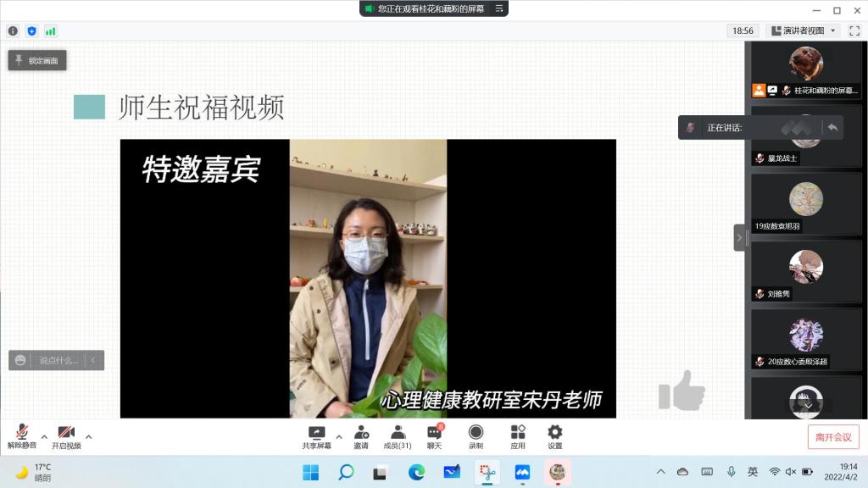Open the 应用 apps icon

click(517, 435)
